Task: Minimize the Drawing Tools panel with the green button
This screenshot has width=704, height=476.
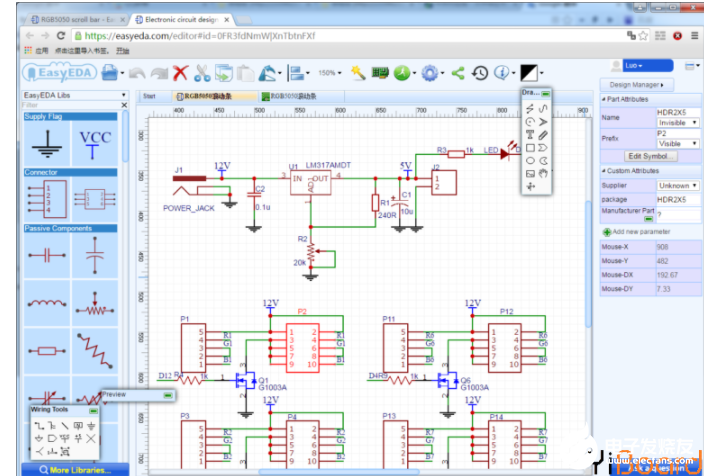Action: click(x=546, y=93)
